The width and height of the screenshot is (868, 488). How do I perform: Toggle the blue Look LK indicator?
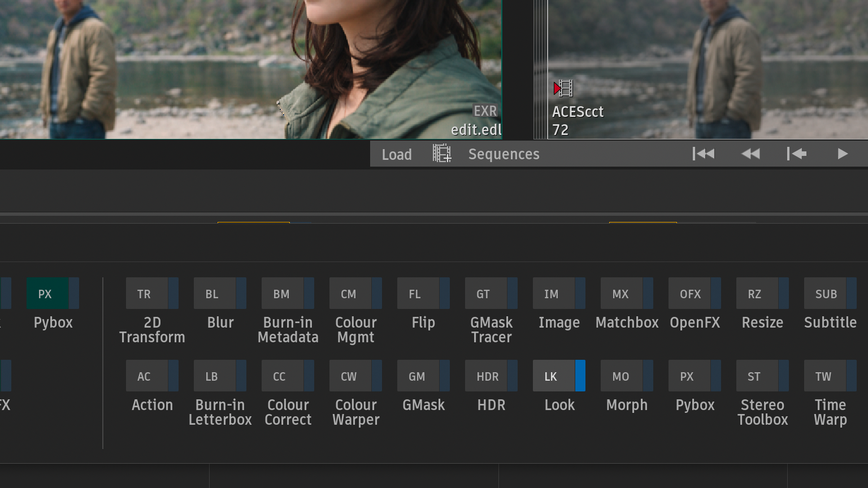coord(580,376)
